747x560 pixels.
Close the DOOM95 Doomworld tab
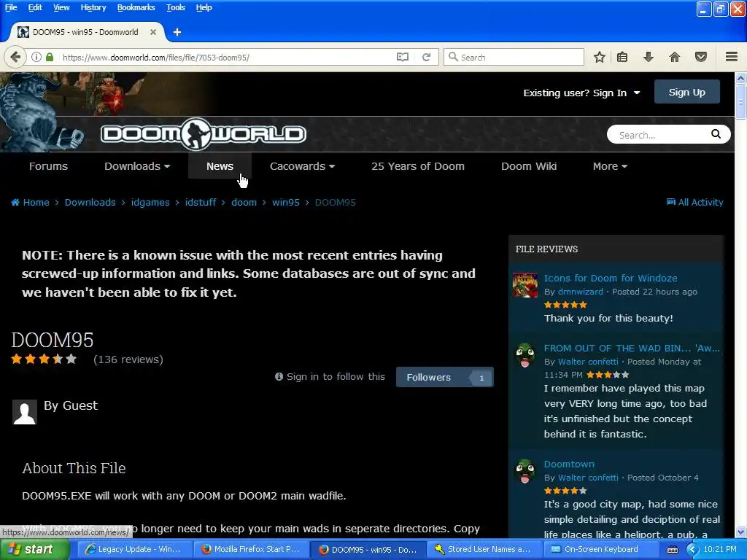pyautogui.click(x=153, y=32)
